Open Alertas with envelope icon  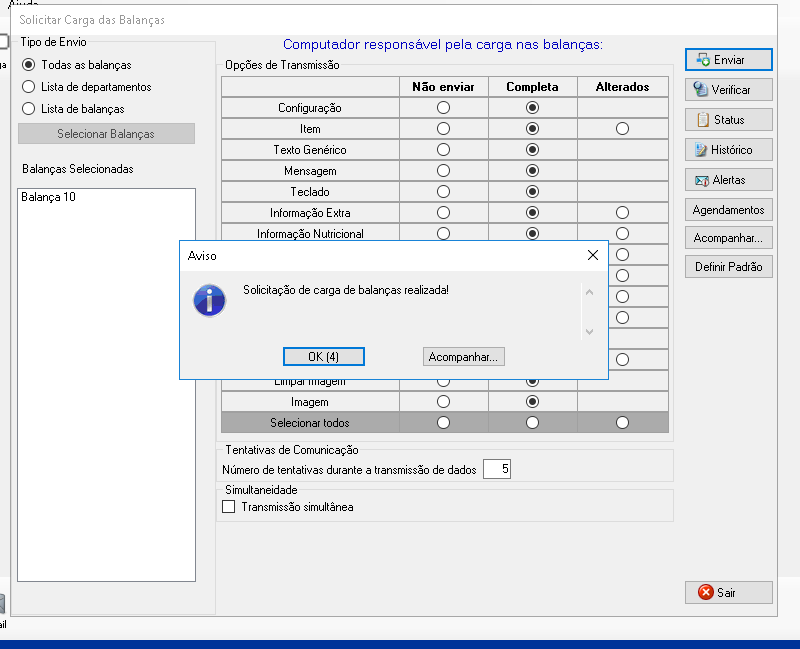(x=703, y=180)
